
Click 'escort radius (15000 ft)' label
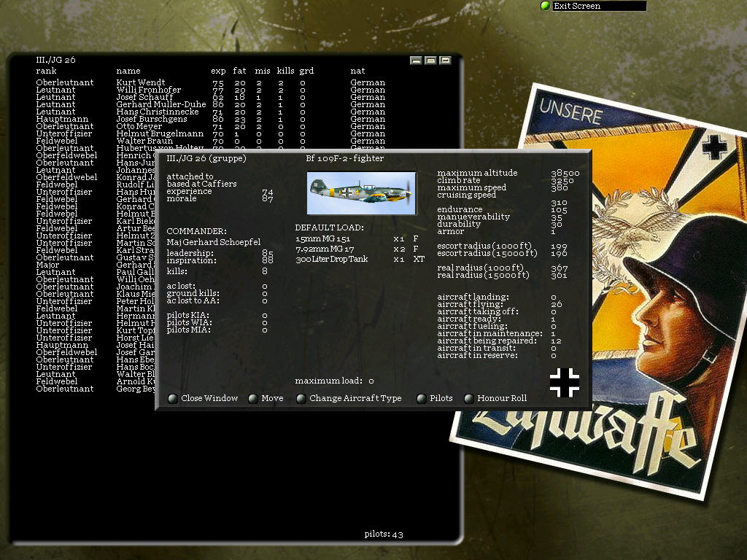[487, 253]
